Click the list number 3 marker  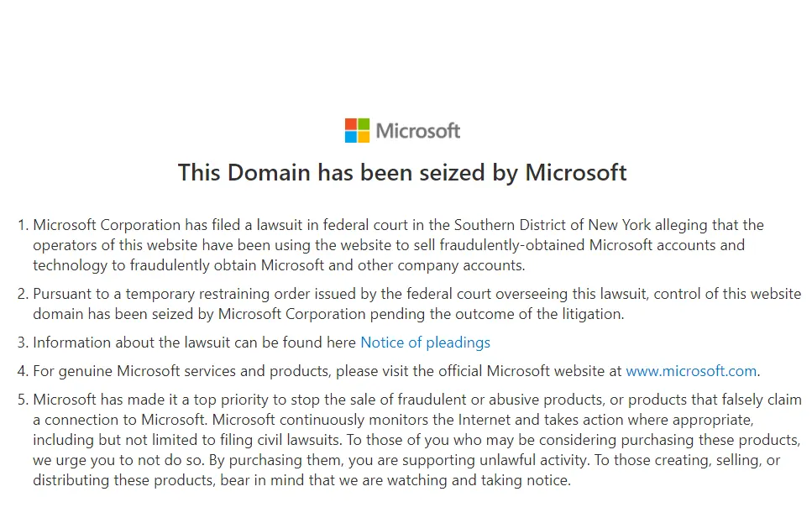(x=22, y=343)
